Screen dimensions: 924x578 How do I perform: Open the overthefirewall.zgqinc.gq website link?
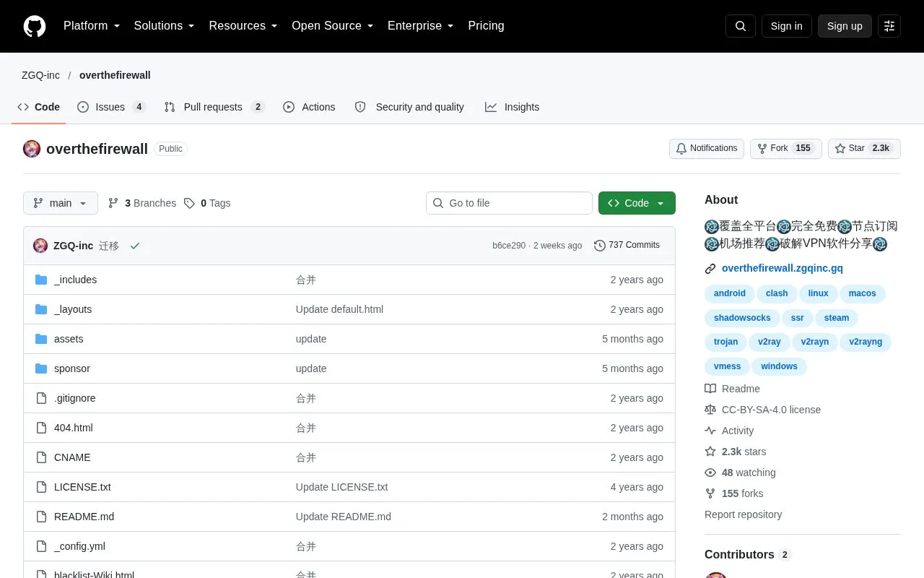click(783, 268)
